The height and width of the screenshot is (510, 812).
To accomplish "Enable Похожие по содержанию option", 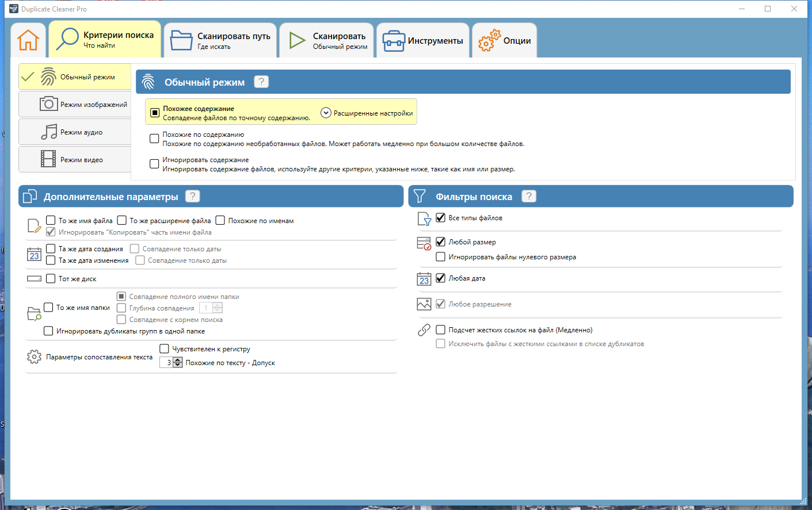I will [154, 139].
